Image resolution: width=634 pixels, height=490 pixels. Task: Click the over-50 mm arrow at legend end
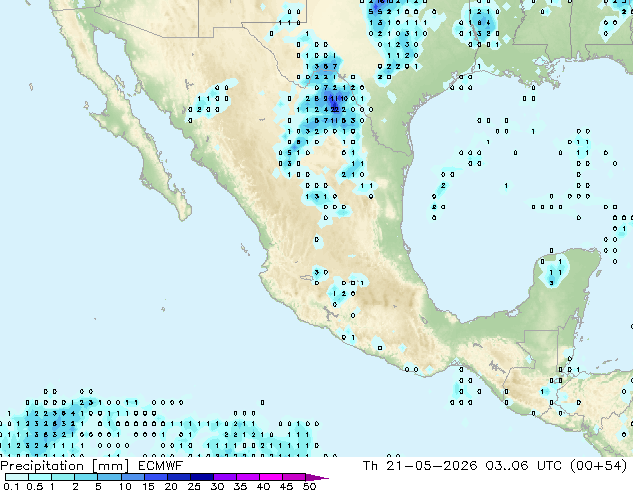(317, 477)
